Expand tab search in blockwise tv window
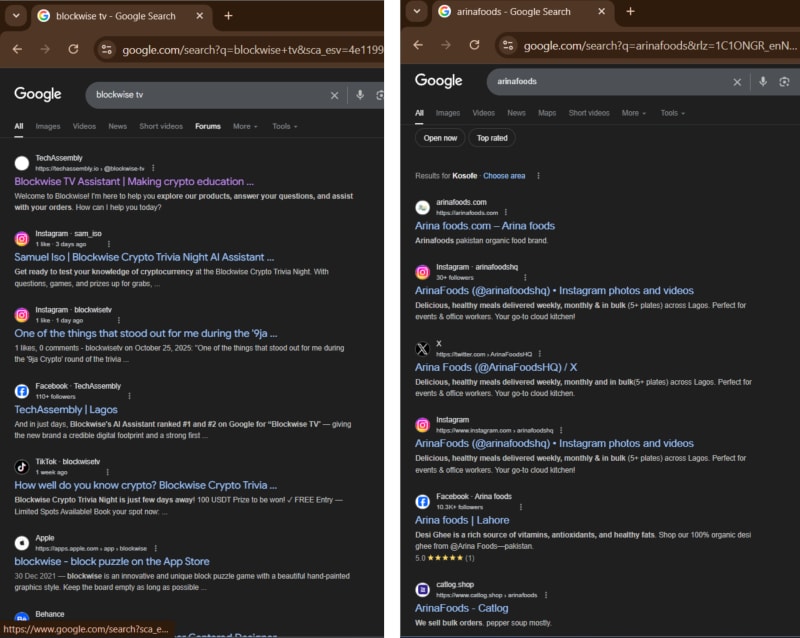This screenshot has height=638, width=800. click(16, 15)
